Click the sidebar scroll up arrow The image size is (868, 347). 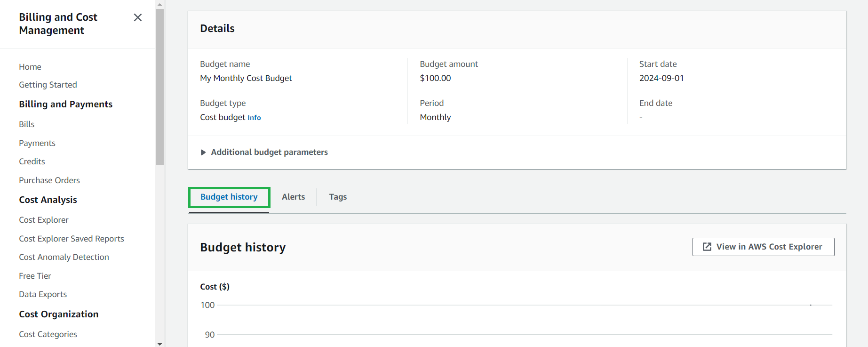160,4
